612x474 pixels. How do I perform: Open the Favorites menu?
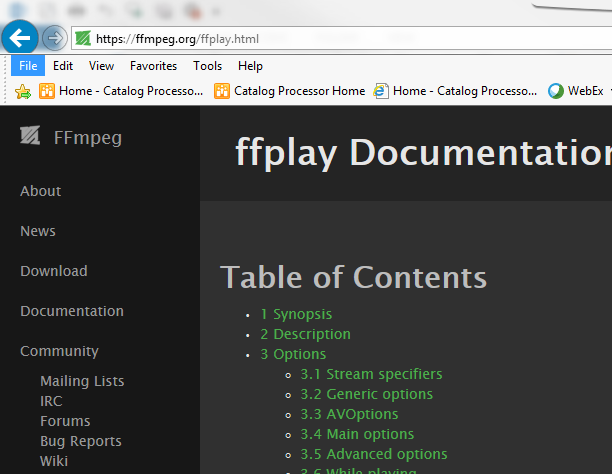[153, 66]
